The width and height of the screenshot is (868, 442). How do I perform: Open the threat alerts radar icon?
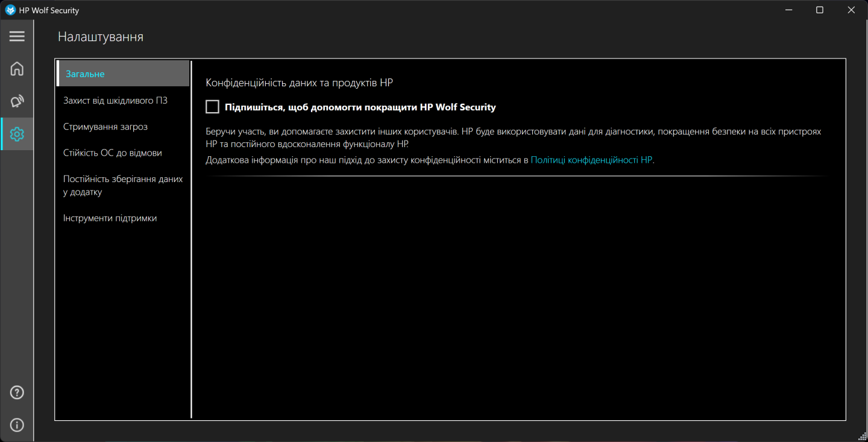17,101
